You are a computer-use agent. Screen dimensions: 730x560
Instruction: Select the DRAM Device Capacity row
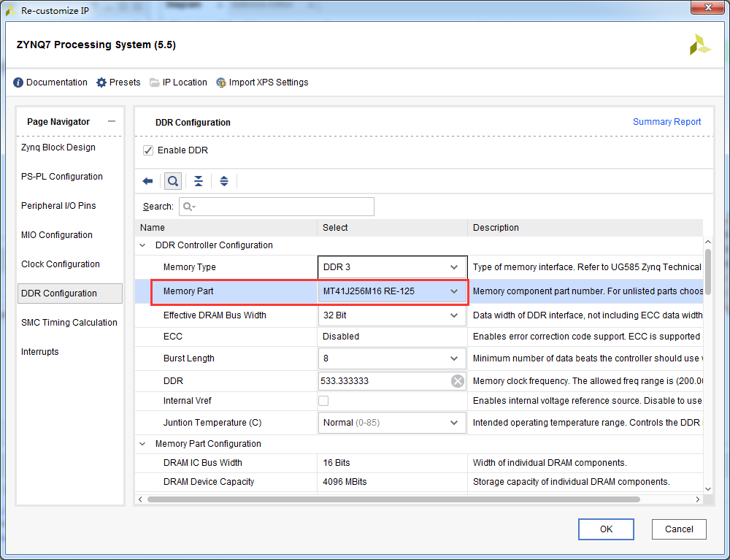pyautogui.click(x=419, y=483)
